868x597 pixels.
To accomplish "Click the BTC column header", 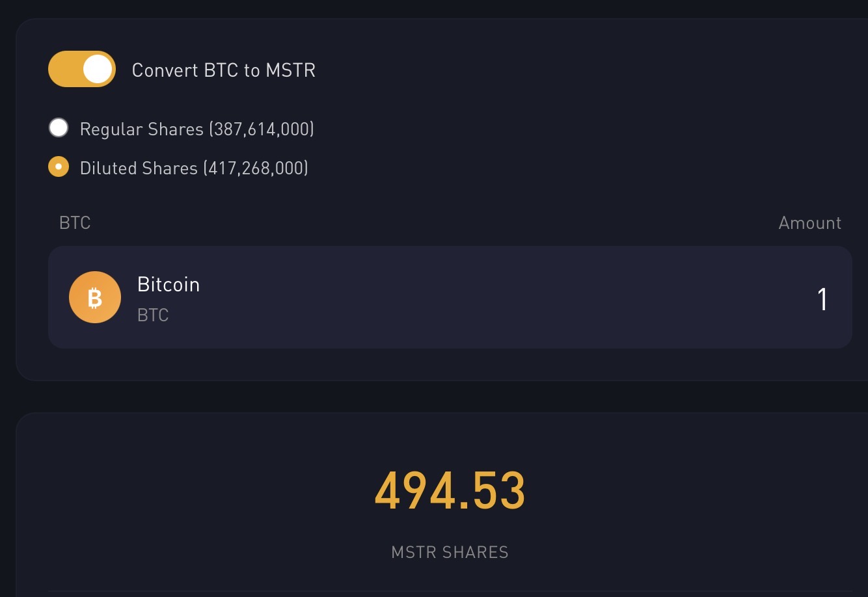I will coord(75,223).
